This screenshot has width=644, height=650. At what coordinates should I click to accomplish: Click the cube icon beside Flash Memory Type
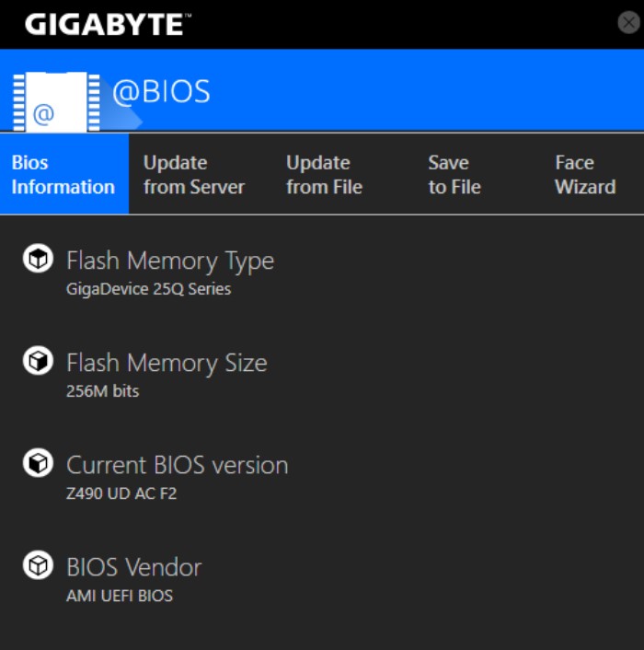(x=38, y=259)
